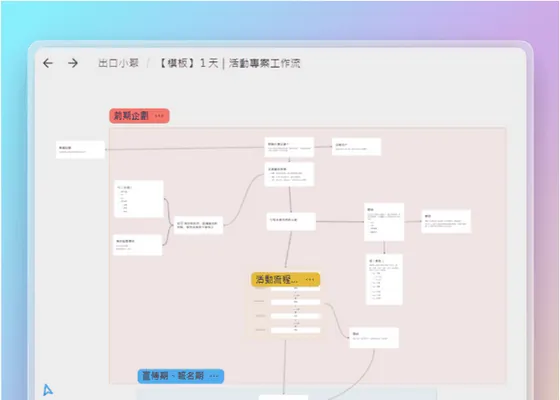Select the last white row inside 活動流程
The image size is (560, 400).
click(295, 330)
